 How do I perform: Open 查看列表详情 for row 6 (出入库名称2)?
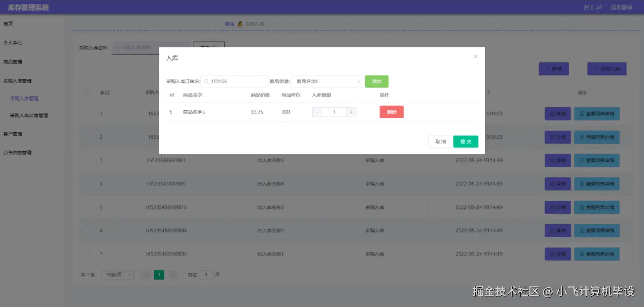(597, 231)
